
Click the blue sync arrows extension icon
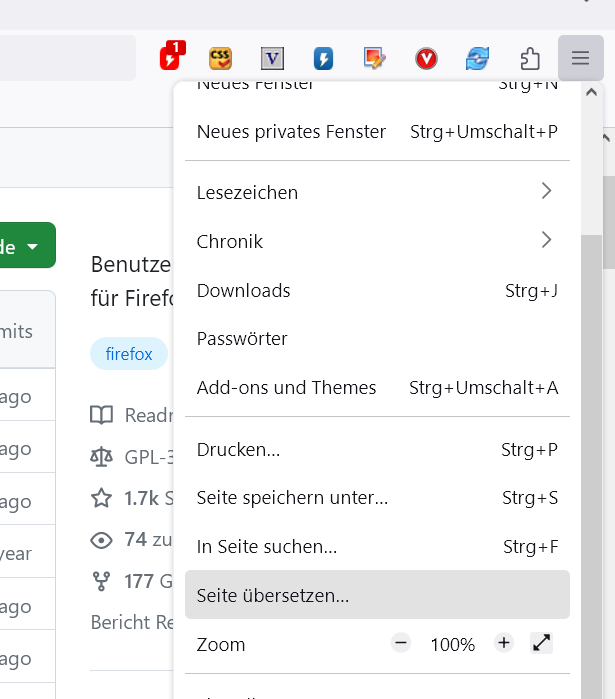click(x=477, y=59)
